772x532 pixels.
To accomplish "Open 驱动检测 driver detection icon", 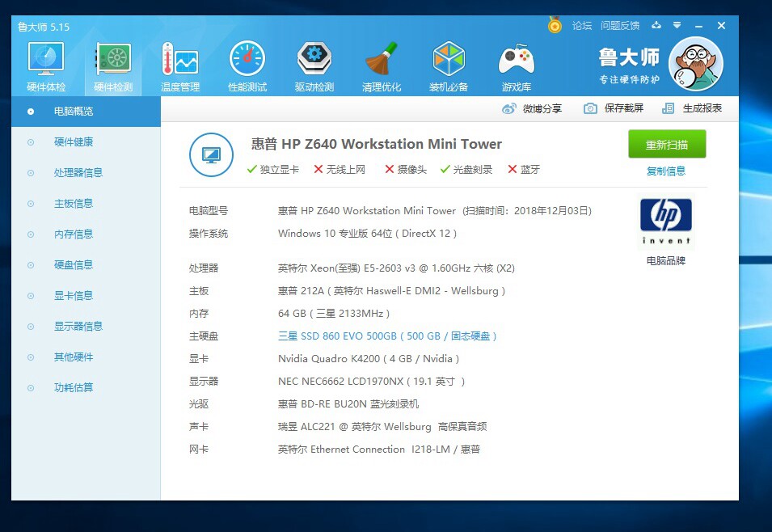I will point(314,67).
